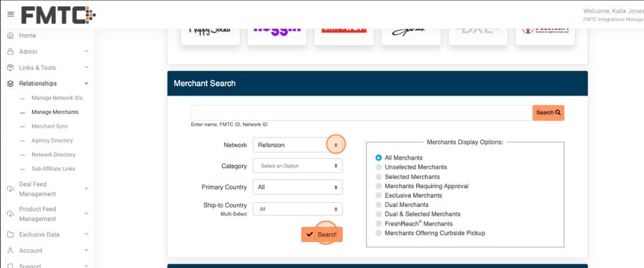Click the merchant name search input field
This screenshot has height=268, width=644.
tap(361, 112)
